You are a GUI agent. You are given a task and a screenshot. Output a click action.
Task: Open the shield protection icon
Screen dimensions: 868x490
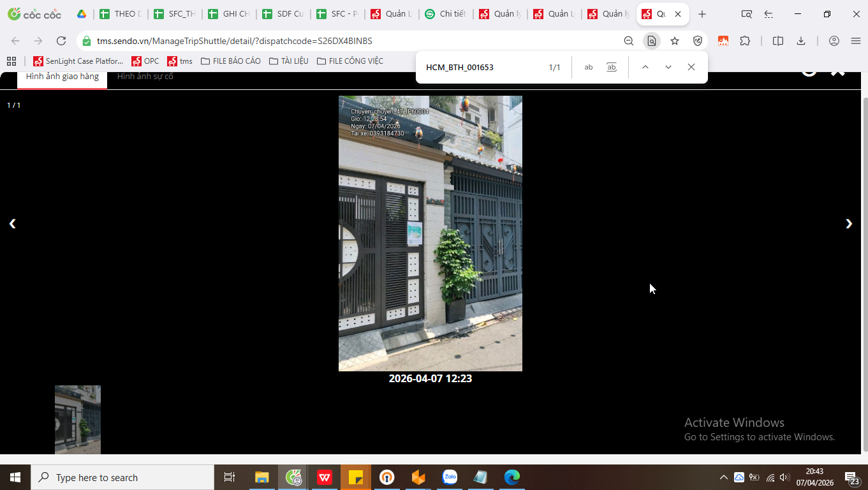pos(698,41)
